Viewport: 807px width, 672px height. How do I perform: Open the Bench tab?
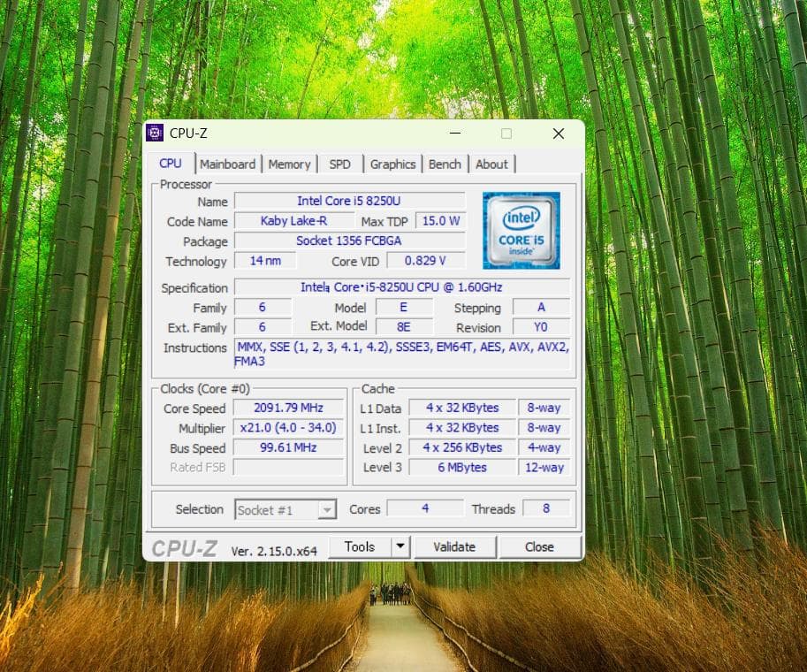444,164
